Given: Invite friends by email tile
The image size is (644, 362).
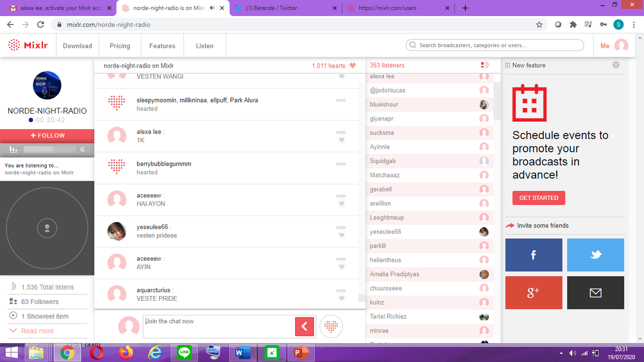Looking at the screenshot, I should pyautogui.click(x=596, y=293).
